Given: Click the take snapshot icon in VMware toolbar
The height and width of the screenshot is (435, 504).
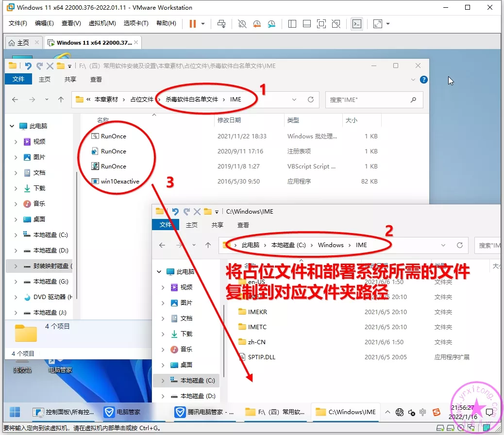Looking at the screenshot, I should (242, 23).
